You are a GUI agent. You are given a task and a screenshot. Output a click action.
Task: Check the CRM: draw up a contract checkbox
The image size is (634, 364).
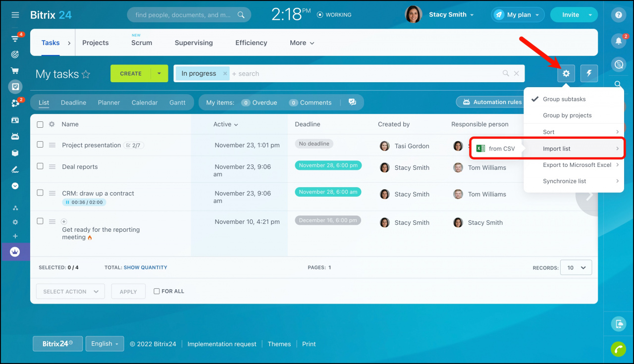[x=40, y=193]
